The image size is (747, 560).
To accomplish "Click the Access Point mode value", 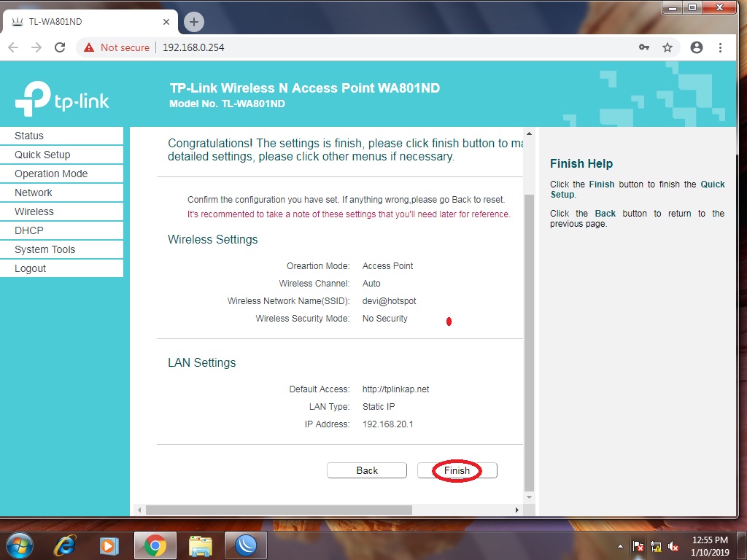I will click(388, 265).
